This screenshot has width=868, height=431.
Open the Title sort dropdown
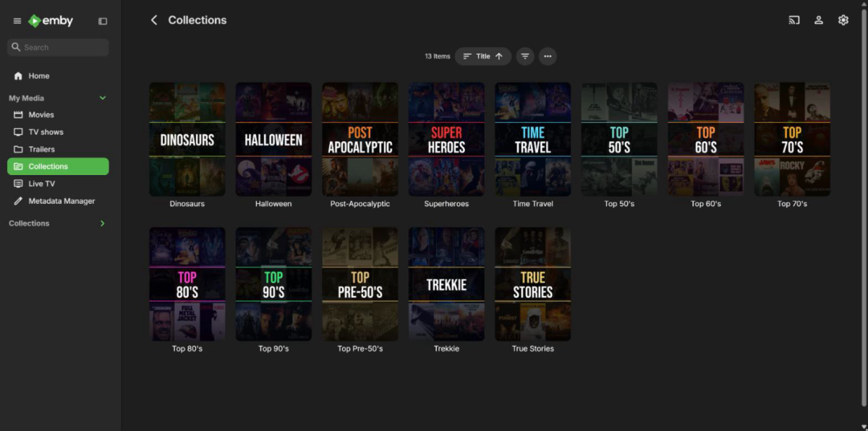click(x=483, y=56)
